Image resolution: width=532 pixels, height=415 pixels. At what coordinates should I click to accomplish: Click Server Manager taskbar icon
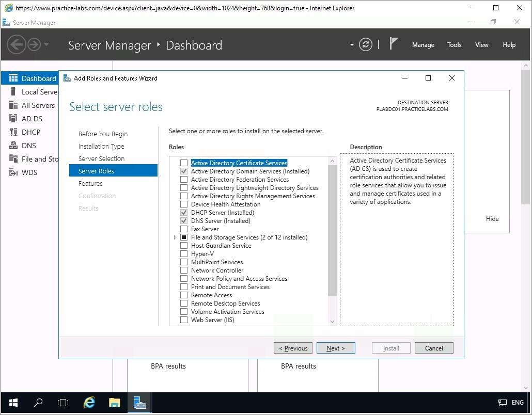(x=139, y=403)
